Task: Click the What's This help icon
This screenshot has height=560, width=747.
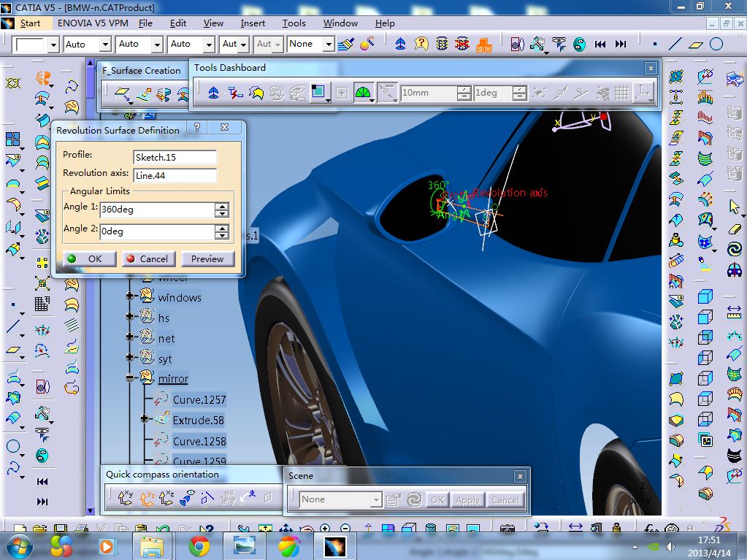Action: (x=421, y=44)
